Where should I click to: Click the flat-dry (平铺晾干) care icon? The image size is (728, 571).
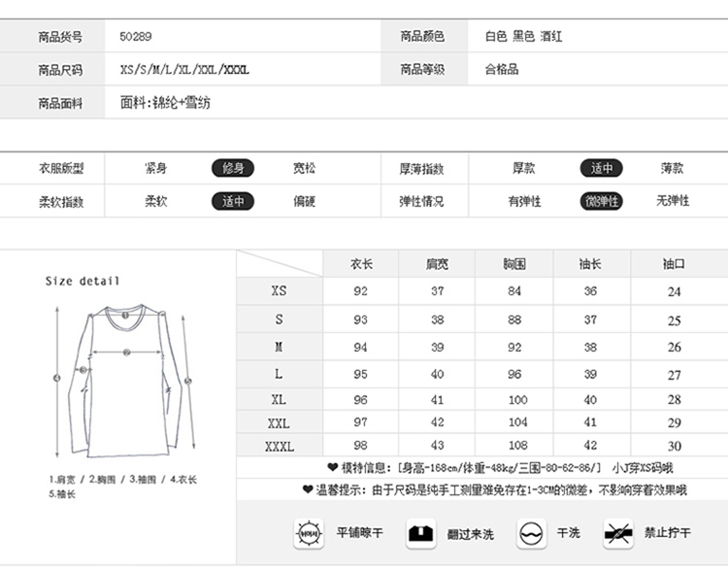[x=308, y=533]
